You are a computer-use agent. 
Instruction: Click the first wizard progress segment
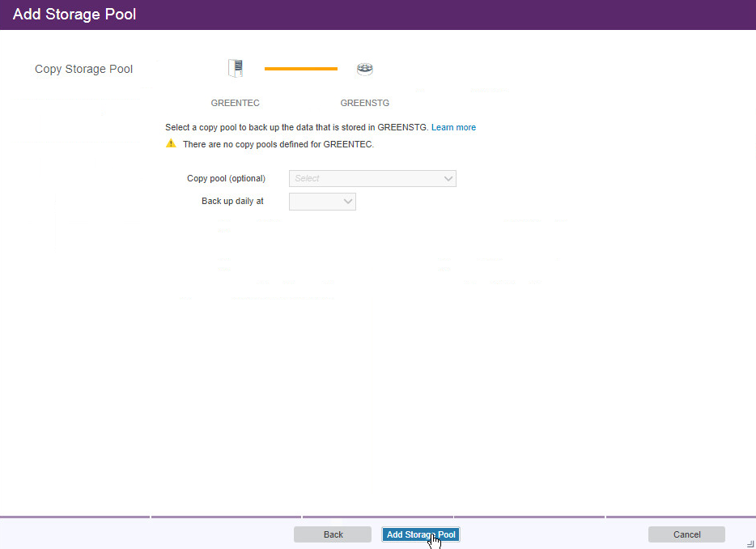point(74,517)
